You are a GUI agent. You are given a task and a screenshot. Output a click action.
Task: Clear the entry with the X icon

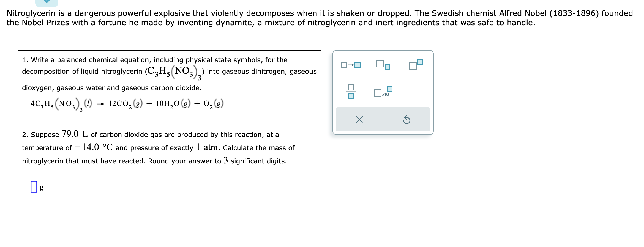359,120
